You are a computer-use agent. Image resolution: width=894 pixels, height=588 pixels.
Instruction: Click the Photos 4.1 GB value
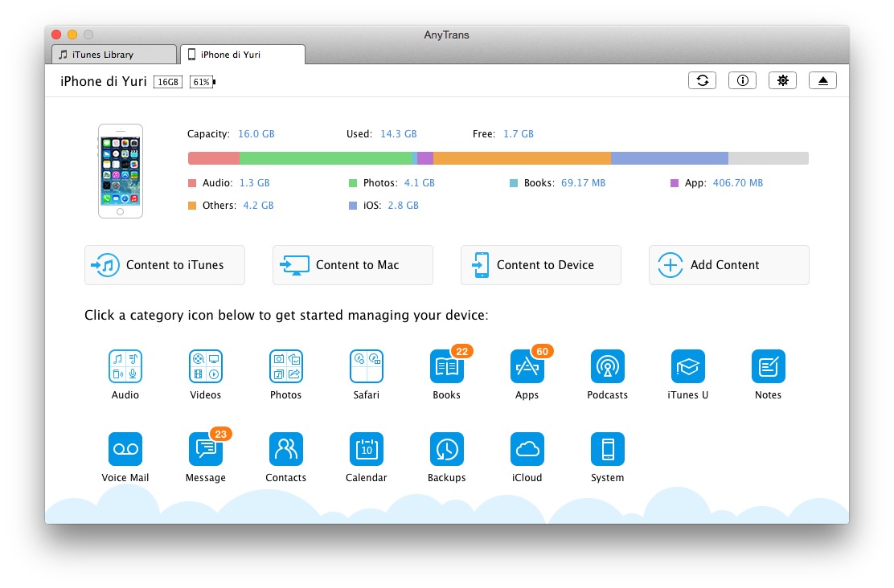(419, 183)
